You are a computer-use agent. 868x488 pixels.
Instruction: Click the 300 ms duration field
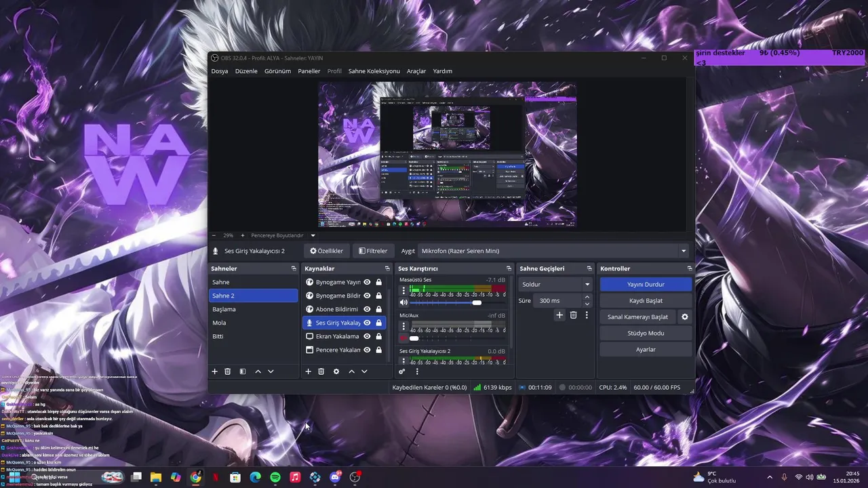[557, 300]
